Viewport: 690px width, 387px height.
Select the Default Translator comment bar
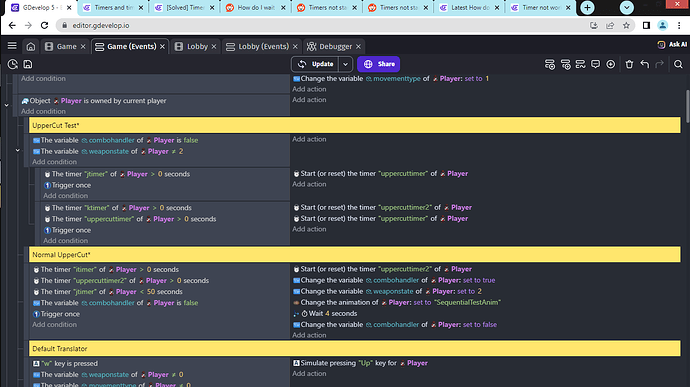pyautogui.click(x=355, y=349)
